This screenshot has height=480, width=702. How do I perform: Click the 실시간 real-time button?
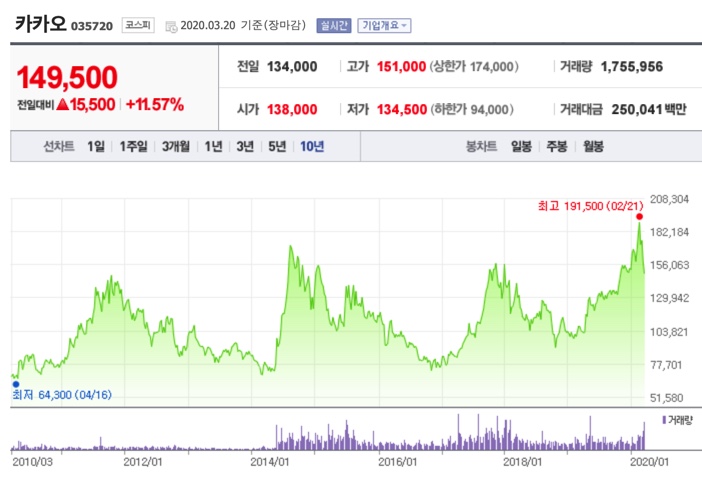[x=334, y=26]
